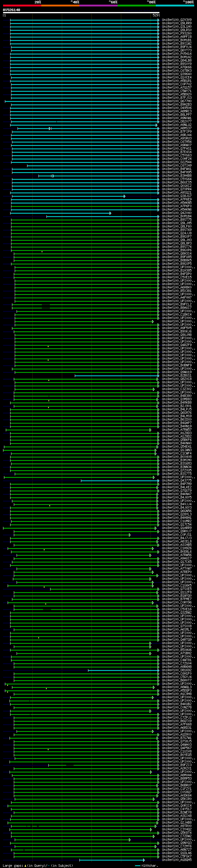Select hit UniRef100_P93260
197x868 pixels.
point(177,33)
